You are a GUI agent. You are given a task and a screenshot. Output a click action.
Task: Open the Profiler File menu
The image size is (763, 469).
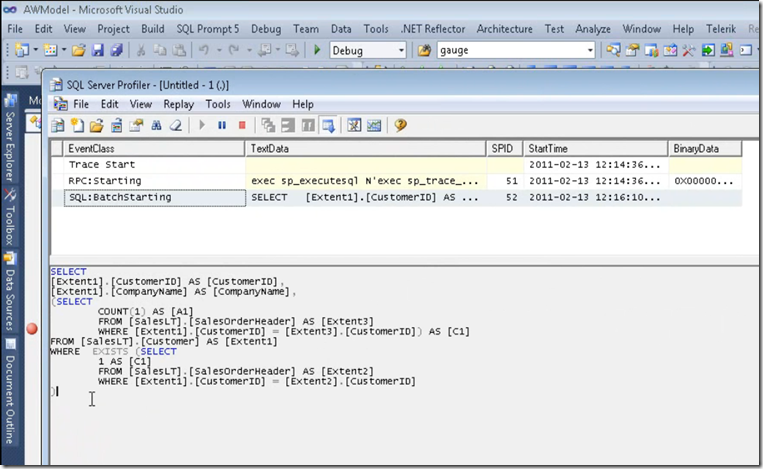point(81,104)
